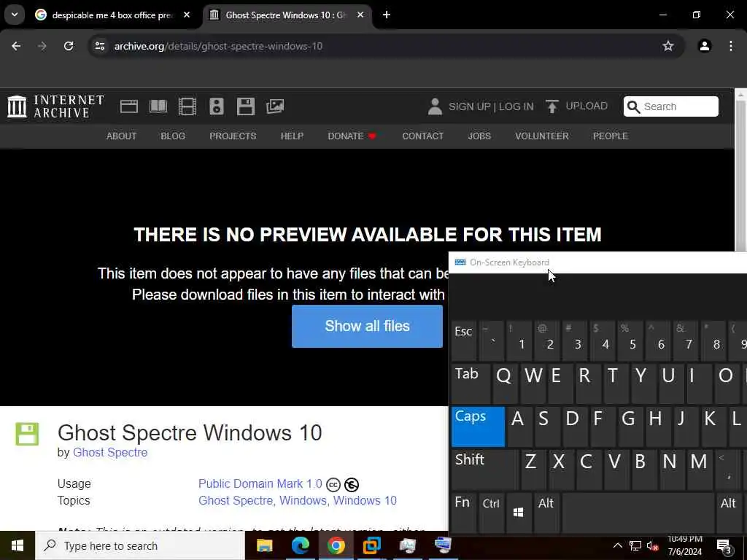The image size is (747, 560).
Task: Click the Show all files button
Action: point(367,326)
